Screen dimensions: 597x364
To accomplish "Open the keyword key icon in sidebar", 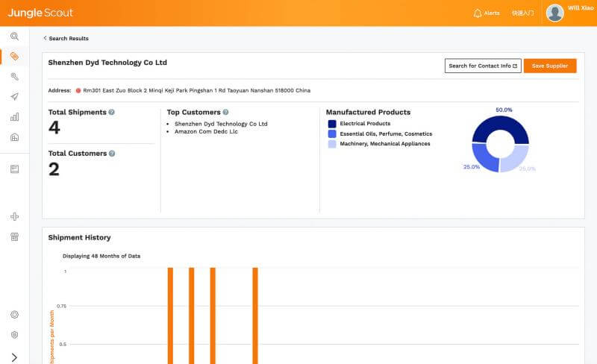I will 14,77.
